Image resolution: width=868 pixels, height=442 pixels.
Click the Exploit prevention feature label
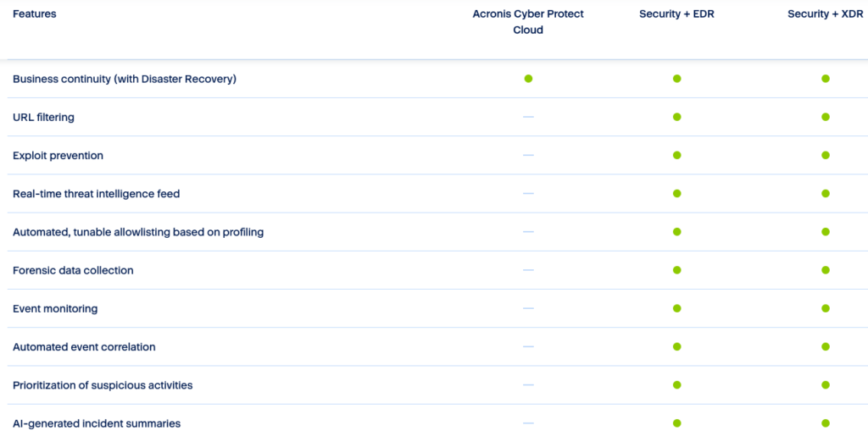point(58,156)
